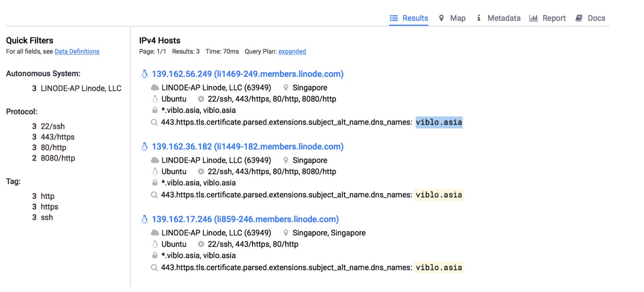This screenshot has height=292, width=644.
Task: Click the IPv4 Hosts heading
Action: (160, 41)
